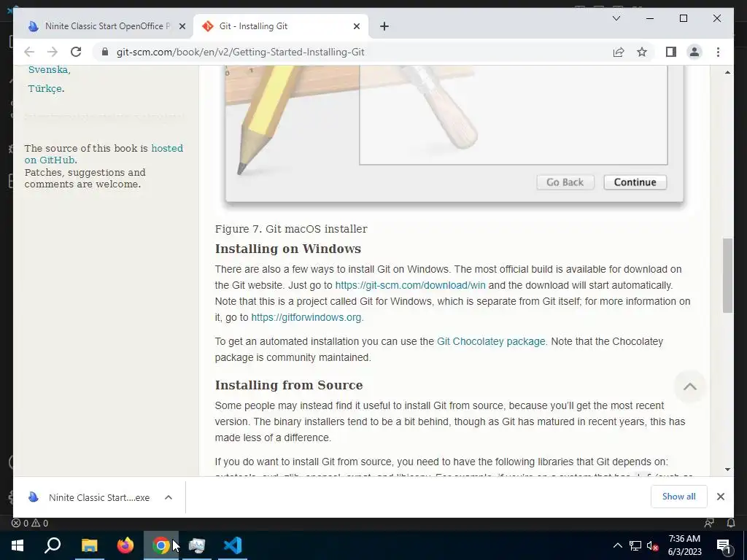Bookmark this page with star

click(x=642, y=52)
